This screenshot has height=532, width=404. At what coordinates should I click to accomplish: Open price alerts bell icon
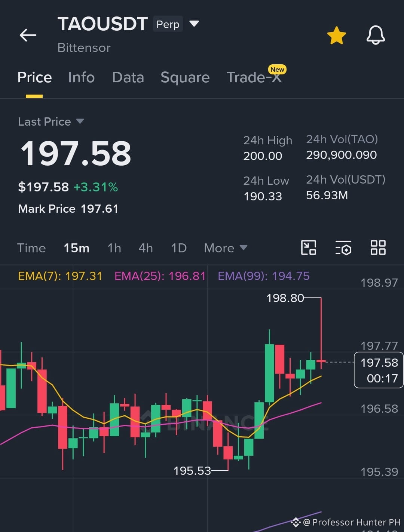376,35
